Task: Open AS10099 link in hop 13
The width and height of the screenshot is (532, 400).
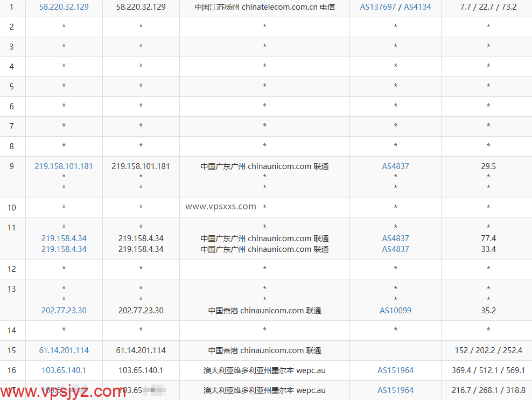Action: pos(395,311)
